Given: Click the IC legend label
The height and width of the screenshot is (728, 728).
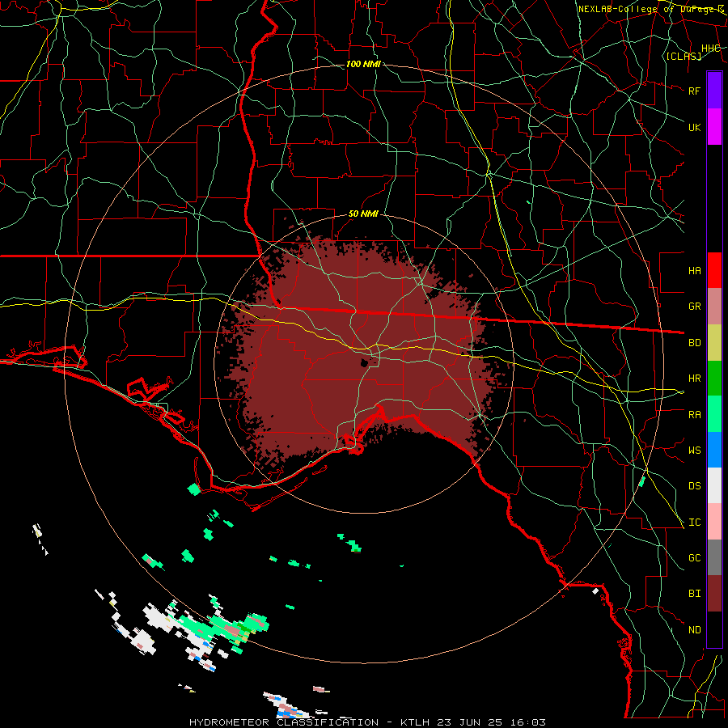Looking at the screenshot, I should click(x=695, y=523).
